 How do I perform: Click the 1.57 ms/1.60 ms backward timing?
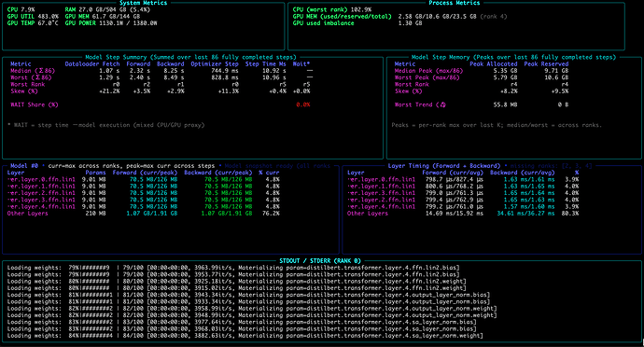pos(529,206)
